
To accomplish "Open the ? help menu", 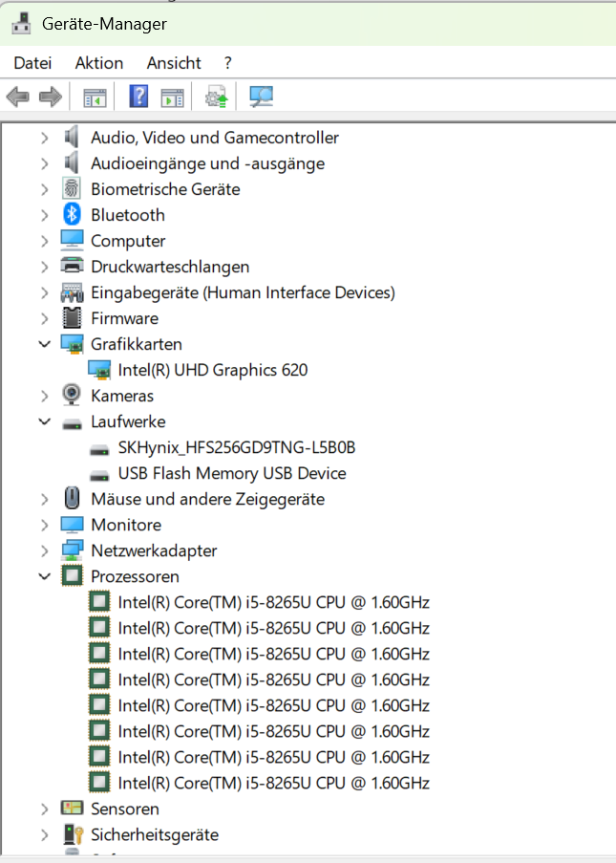I will (x=227, y=63).
